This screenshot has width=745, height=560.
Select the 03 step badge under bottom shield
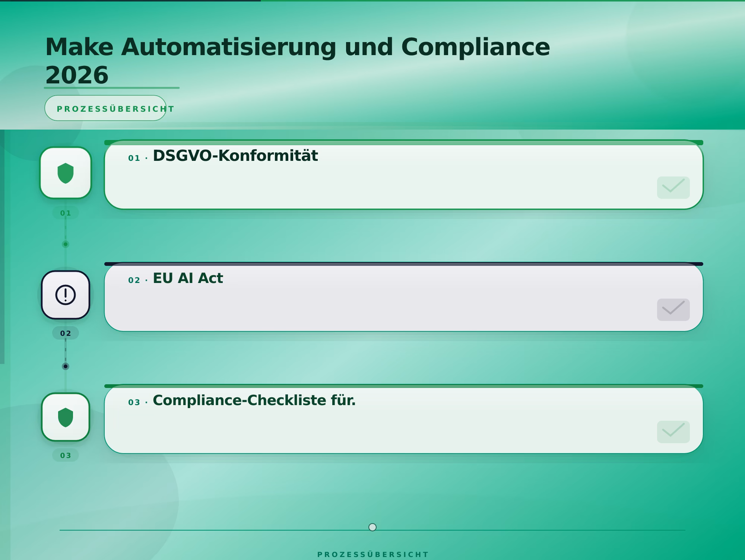66,455
